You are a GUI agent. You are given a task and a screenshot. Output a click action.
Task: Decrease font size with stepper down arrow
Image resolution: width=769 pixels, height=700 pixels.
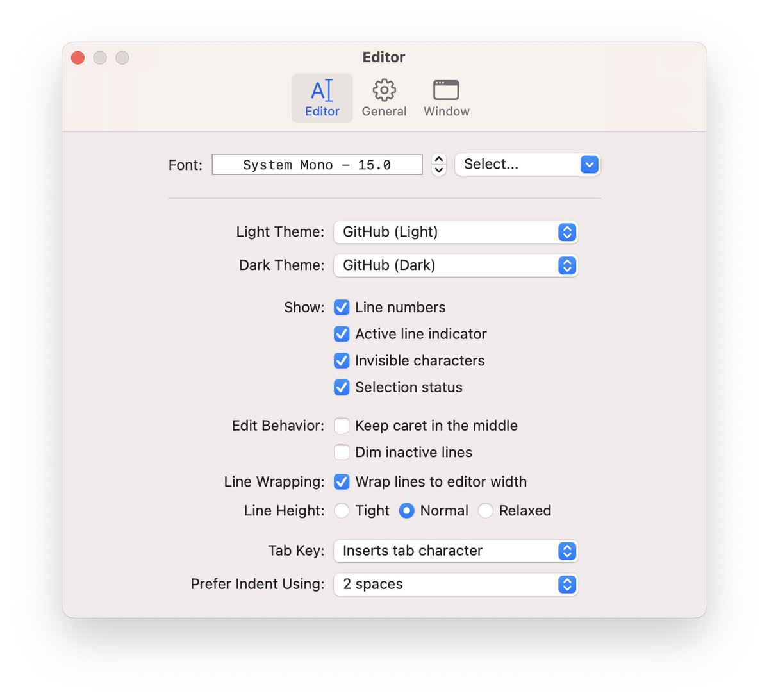point(439,170)
